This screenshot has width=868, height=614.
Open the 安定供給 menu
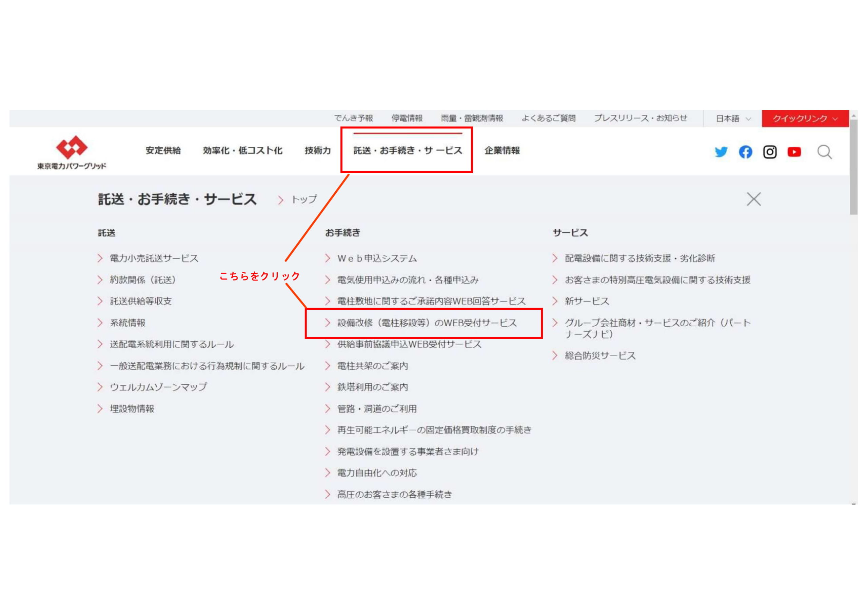[163, 151]
